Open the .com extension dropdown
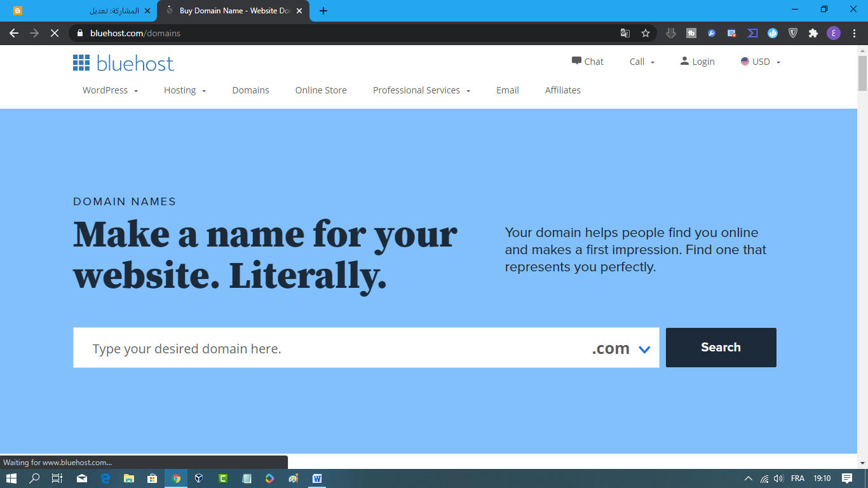 click(x=621, y=348)
